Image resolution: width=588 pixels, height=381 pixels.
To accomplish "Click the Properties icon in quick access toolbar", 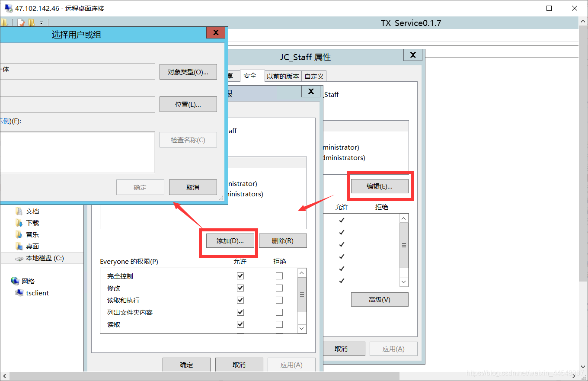I will tap(21, 23).
